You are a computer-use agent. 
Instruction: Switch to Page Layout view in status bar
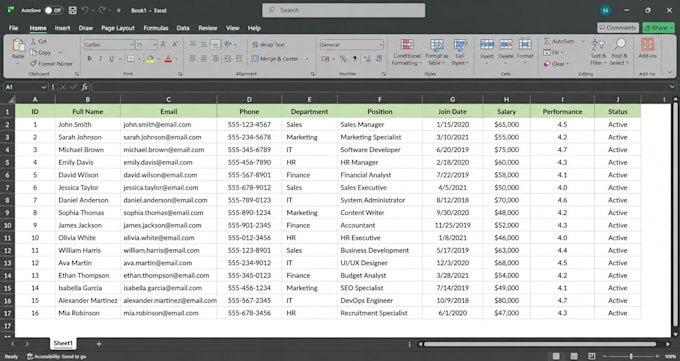point(574,356)
